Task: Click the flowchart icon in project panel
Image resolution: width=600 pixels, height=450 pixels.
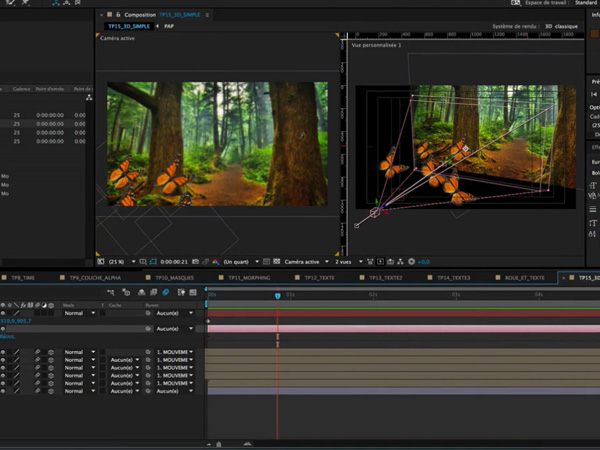Action: click(89, 98)
